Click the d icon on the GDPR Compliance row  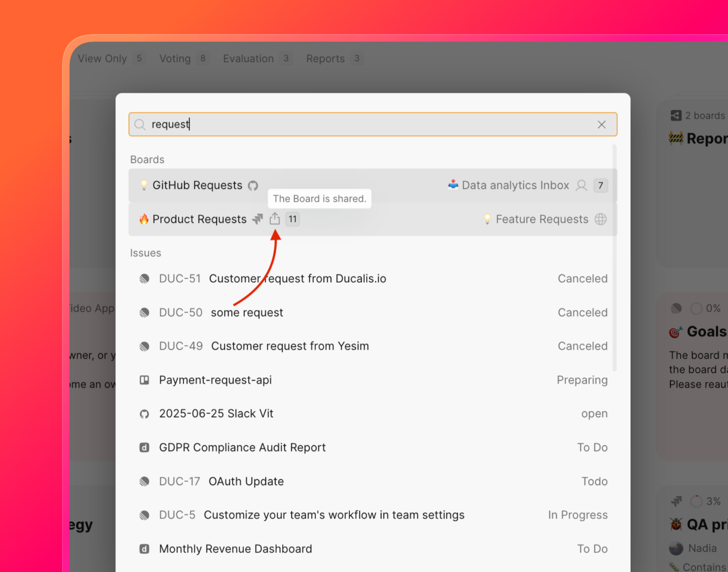point(144,448)
